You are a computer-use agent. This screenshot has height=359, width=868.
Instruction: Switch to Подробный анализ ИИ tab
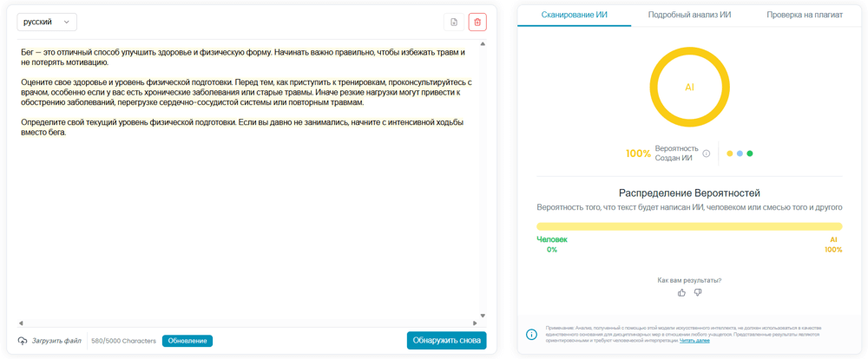click(x=689, y=15)
